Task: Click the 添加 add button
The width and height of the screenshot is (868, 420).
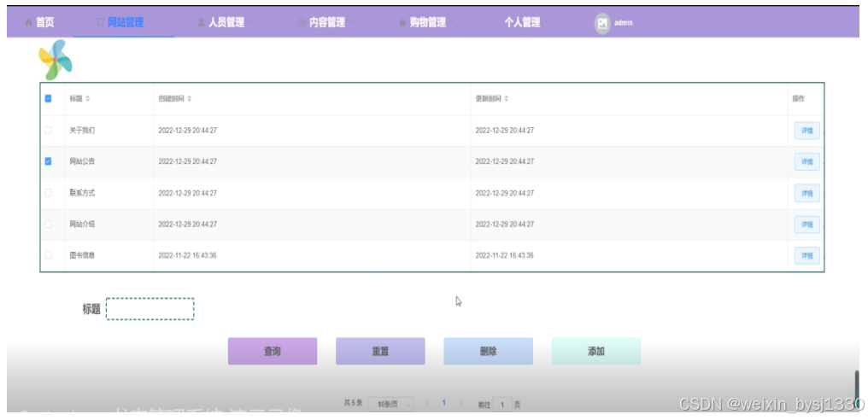Action: pos(596,352)
